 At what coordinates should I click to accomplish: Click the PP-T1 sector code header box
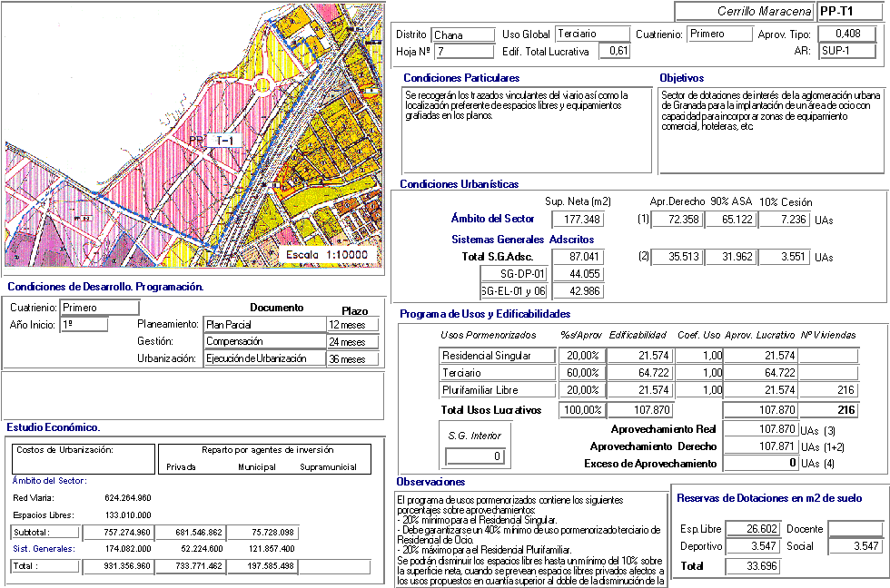pyautogui.click(x=848, y=11)
